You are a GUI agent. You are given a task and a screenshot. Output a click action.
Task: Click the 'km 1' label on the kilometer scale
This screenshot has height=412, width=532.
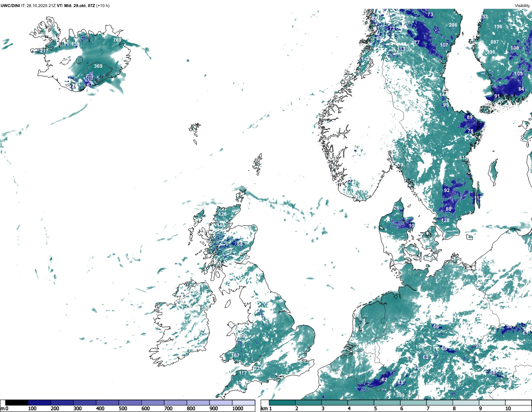click(x=266, y=409)
